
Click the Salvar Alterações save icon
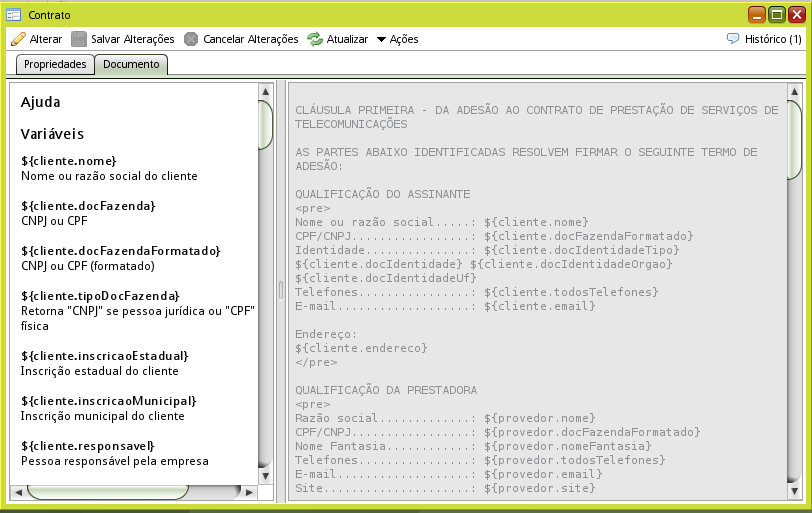(79, 39)
